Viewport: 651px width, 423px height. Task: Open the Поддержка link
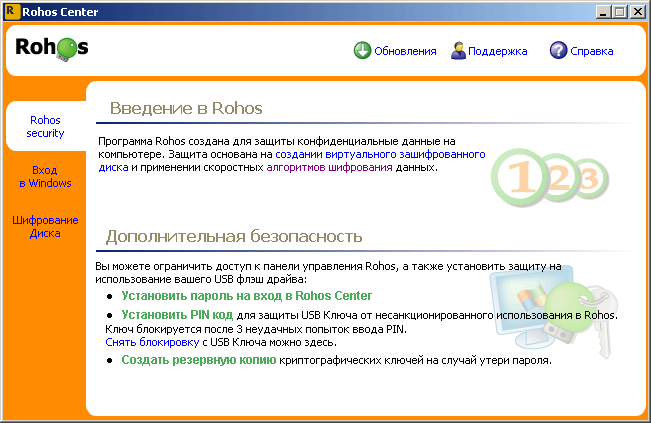pos(497,51)
